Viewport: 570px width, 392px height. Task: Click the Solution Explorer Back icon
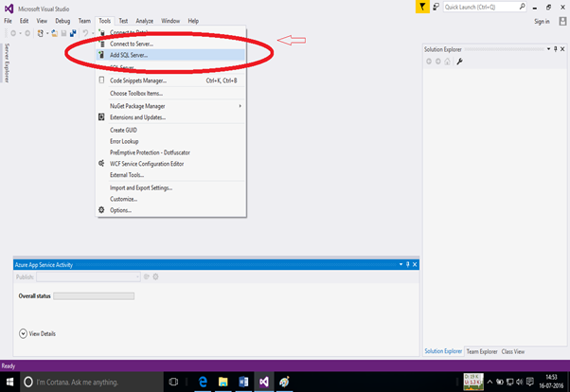pyautogui.click(x=429, y=62)
